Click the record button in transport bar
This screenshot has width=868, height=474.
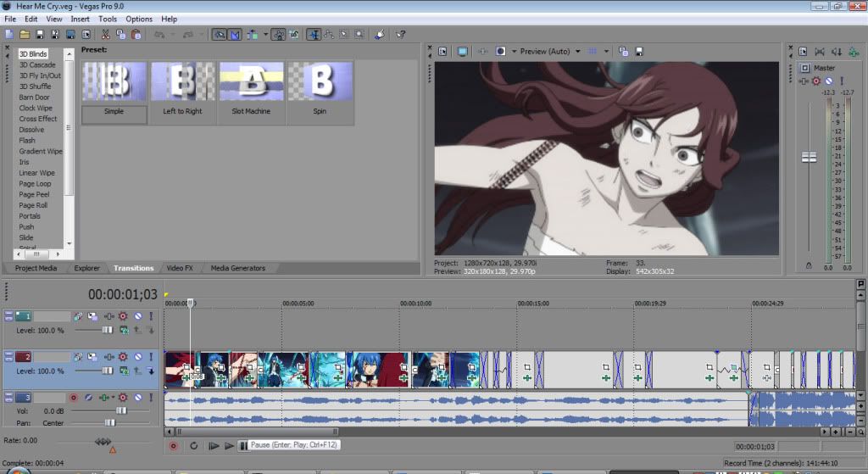(173, 445)
